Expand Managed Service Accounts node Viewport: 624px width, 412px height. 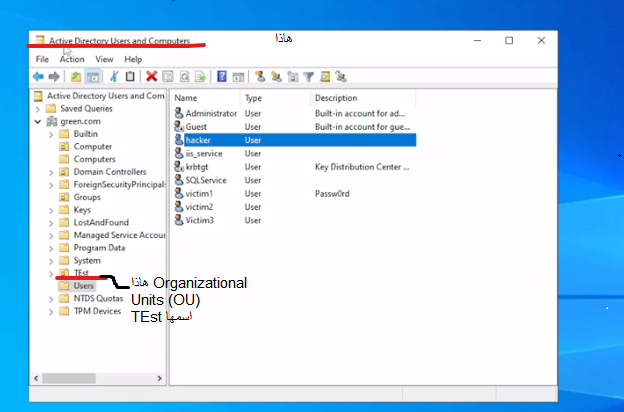click(51, 236)
